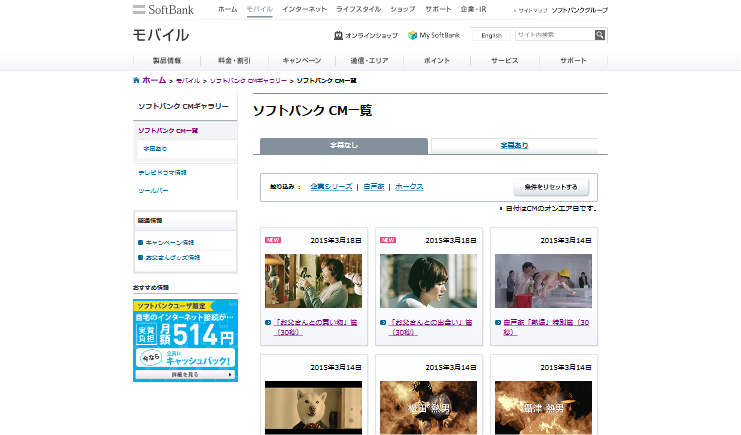Filter CMs by ホークス
The height and width of the screenshot is (435, 741).
pos(409,187)
